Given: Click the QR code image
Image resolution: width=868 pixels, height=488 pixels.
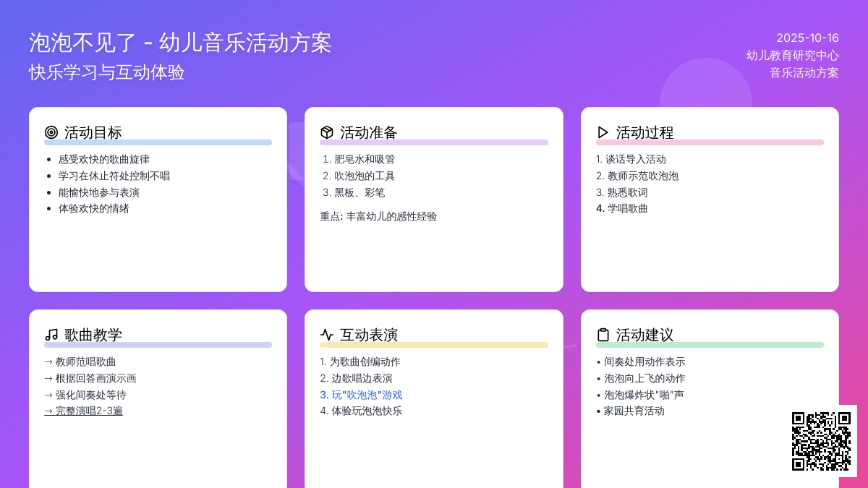Looking at the screenshot, I should 821,441.
